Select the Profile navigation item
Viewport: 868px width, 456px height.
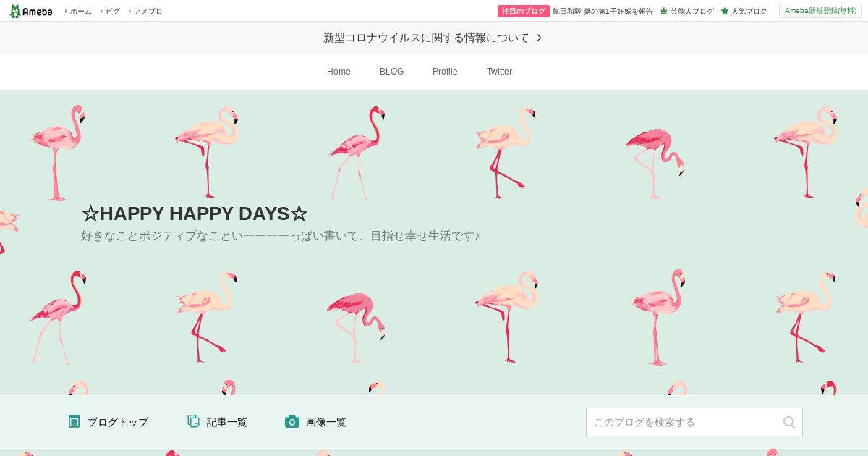(445, 72)
